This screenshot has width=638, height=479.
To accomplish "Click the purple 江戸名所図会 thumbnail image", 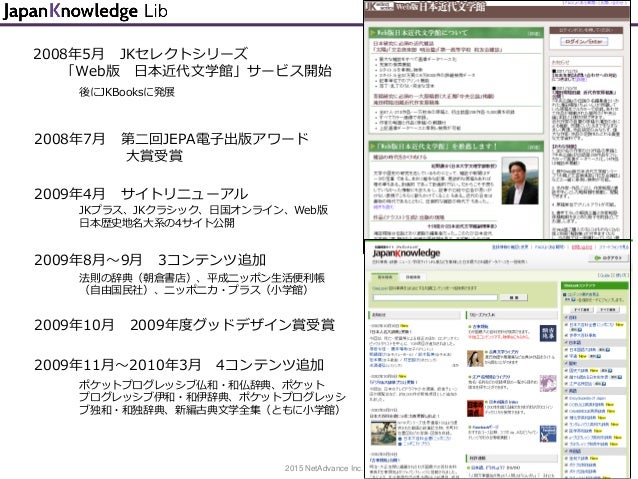I will coord(548,383).
